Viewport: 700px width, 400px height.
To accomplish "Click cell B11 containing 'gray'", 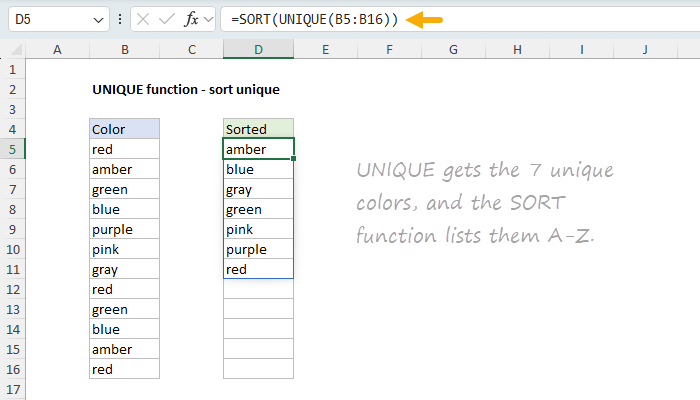I will (x=125, y=269).
